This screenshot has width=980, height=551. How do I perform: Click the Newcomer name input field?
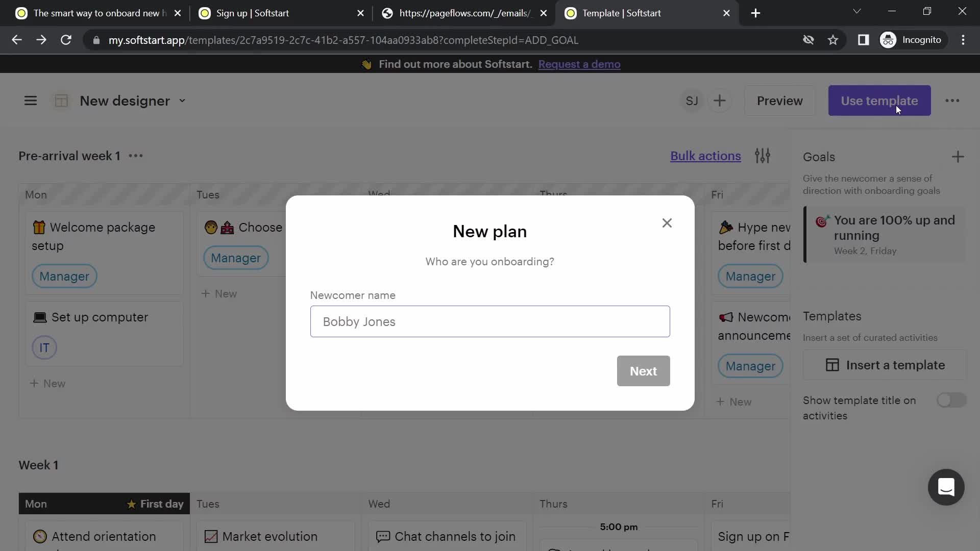pyautogui.click(x=490, y=321)
